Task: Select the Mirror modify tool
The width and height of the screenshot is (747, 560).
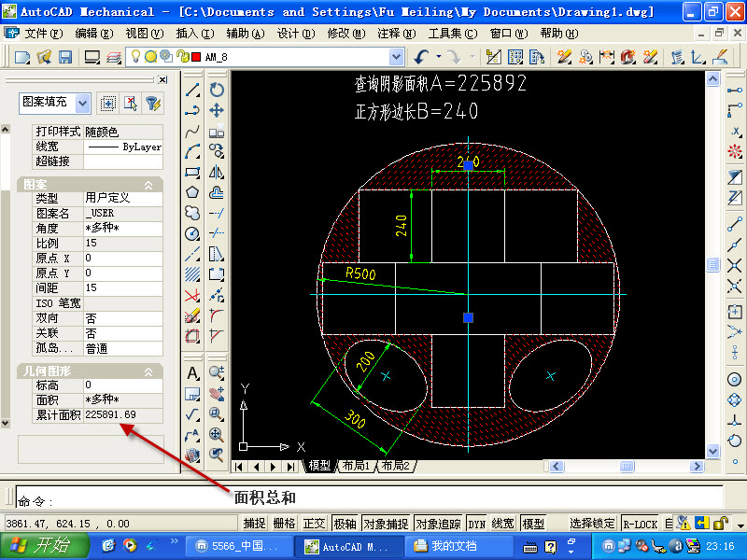Action: [x=217, y=172]
